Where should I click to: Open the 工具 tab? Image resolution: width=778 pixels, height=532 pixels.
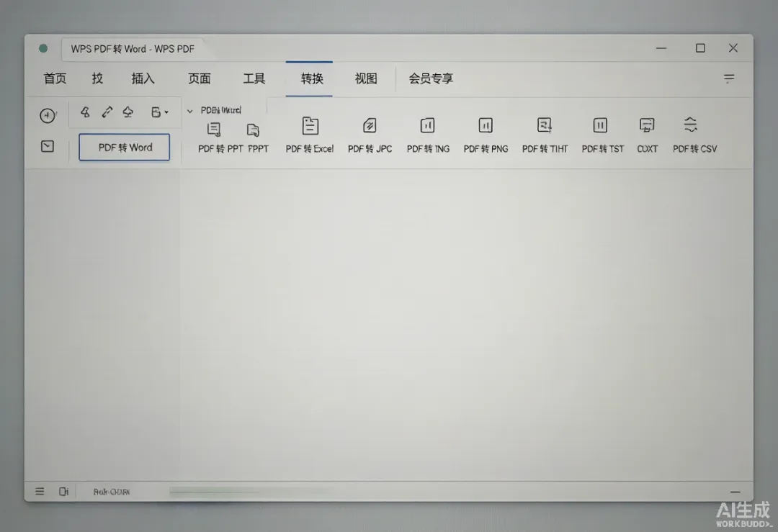254,78
